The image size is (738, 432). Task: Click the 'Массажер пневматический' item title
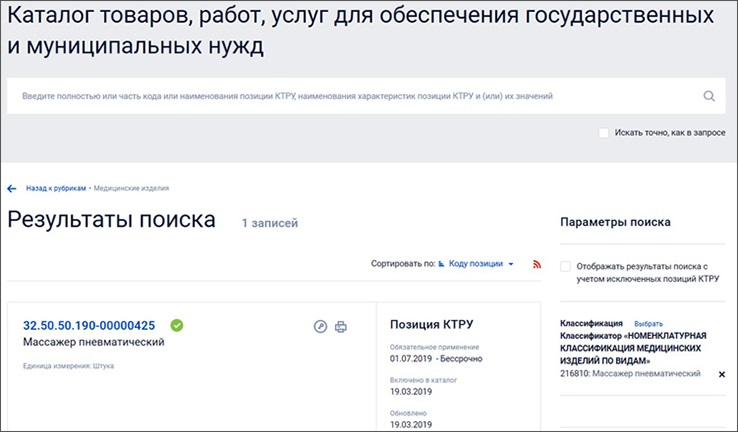[93, 342]
